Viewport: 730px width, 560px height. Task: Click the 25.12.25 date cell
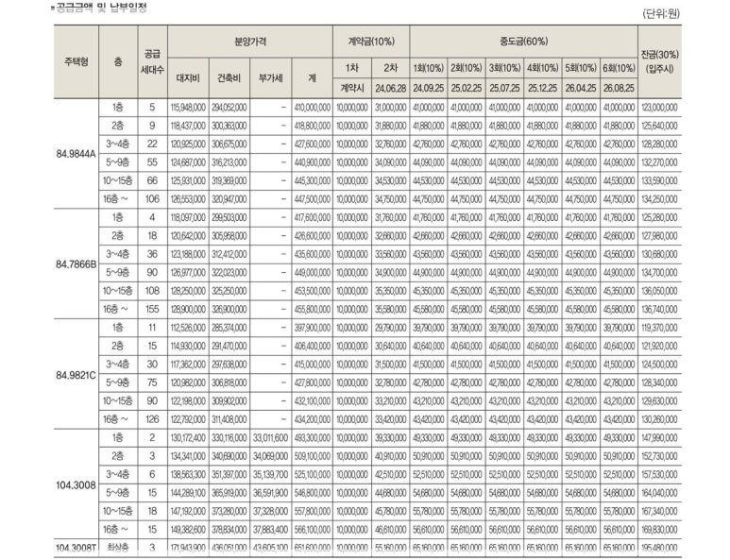(x=543, y=88)
